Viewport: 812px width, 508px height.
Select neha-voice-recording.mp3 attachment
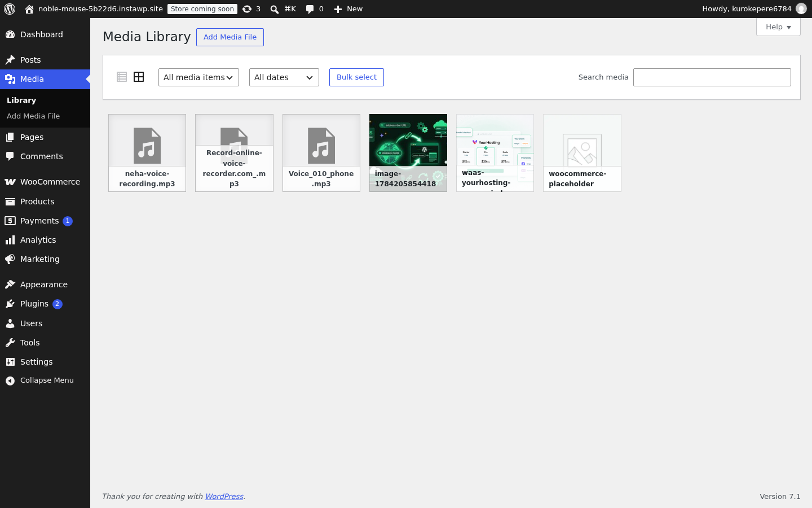tap(147, 153)
